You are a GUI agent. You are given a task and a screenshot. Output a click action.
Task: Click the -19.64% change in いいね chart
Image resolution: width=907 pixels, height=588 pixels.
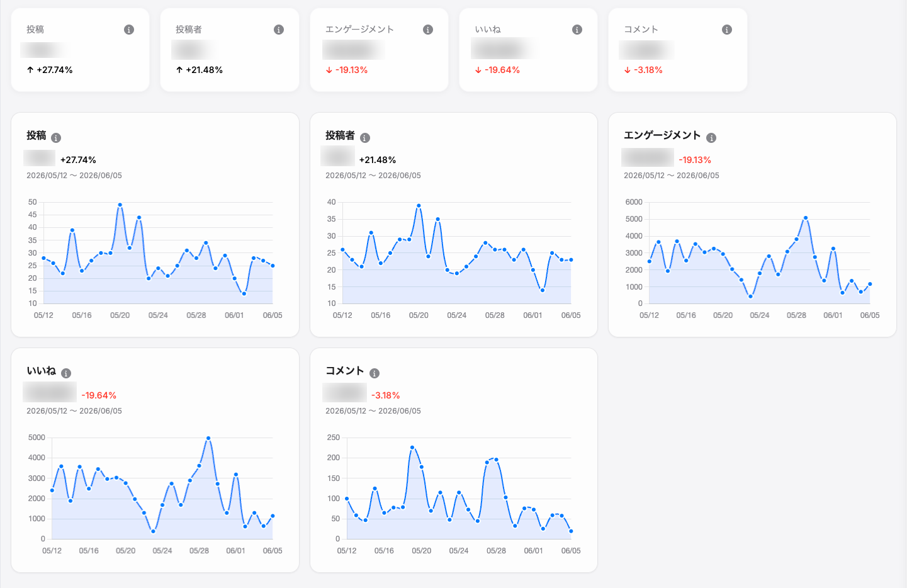pos(99,395)
